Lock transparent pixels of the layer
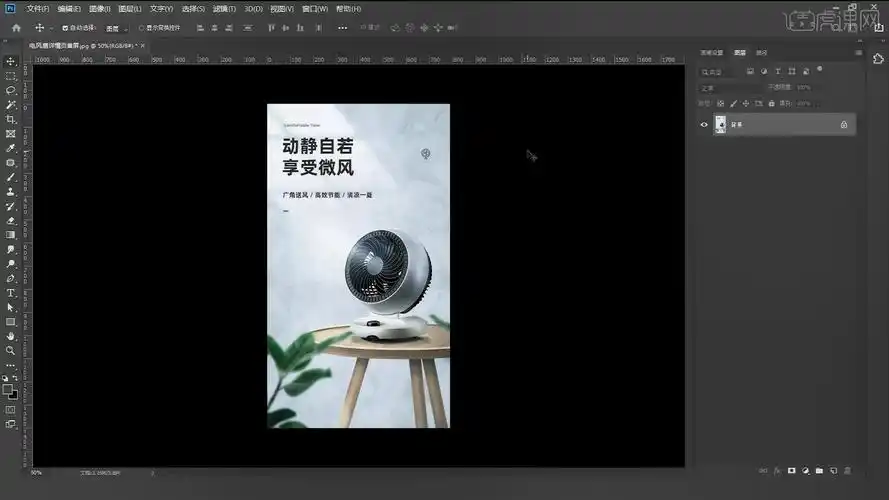The image size is (889, 500). [x=721, y=104]
